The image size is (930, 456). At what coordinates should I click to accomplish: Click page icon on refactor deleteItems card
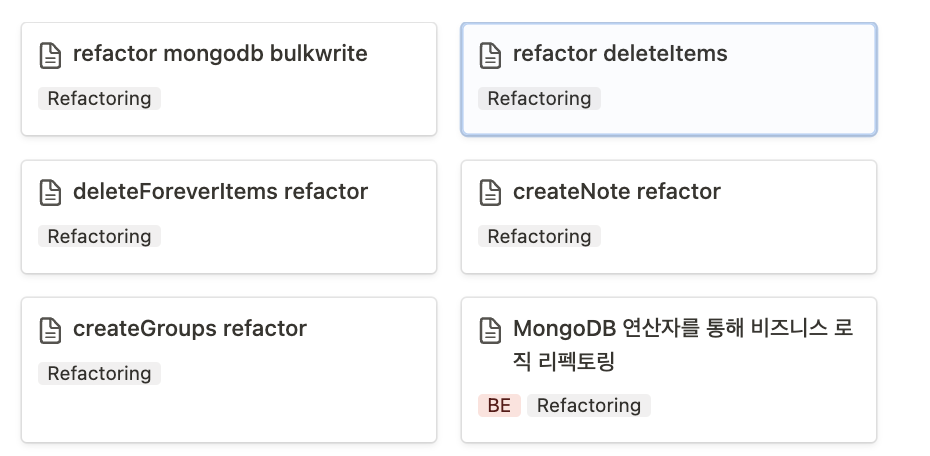pyautogui.click(x=491, y=55)
